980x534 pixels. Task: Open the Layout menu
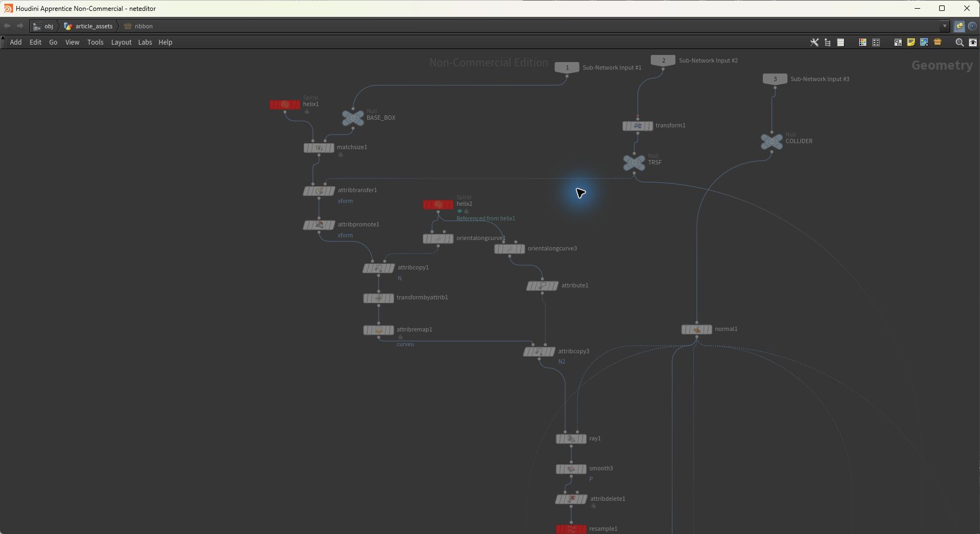coord(121,42)
